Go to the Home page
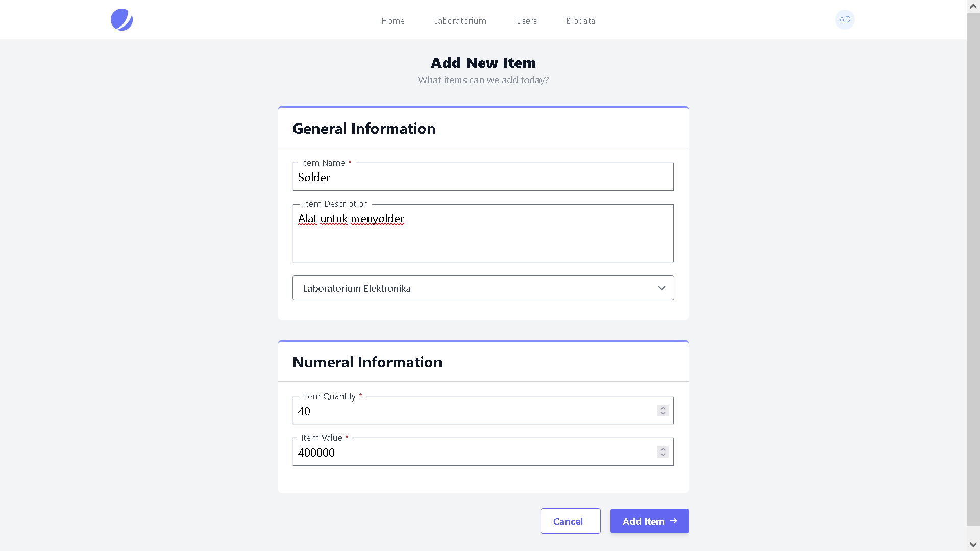This screenshot has height=551, width=980. (x=393, y=21)
